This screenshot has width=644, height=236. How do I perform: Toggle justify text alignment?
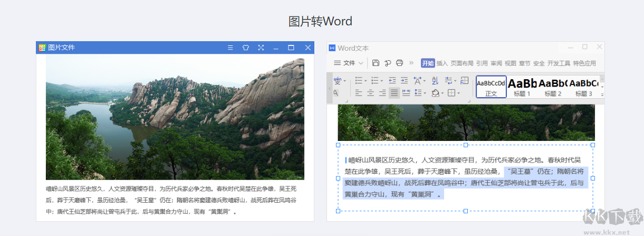coord(394,93)
